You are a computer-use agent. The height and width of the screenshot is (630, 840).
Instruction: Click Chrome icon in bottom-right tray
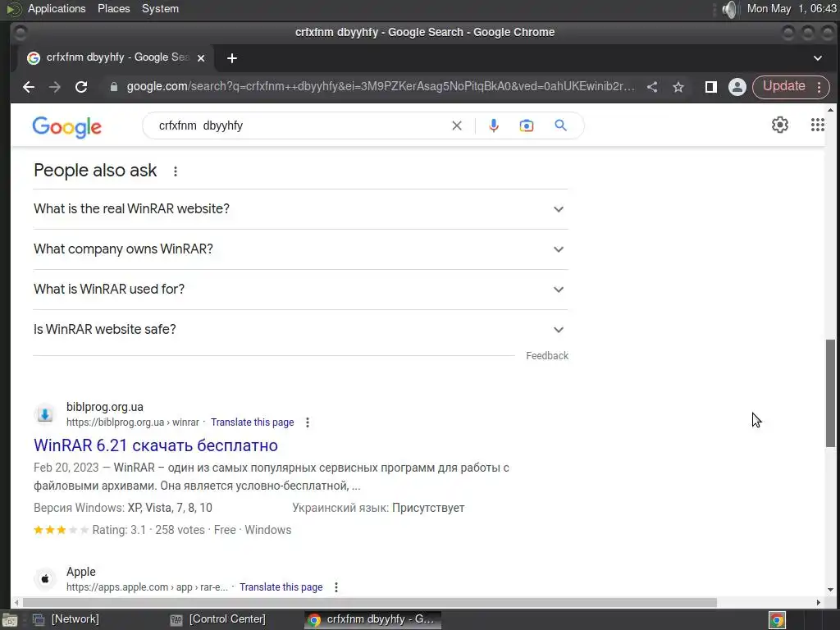(x=777, y=620)
